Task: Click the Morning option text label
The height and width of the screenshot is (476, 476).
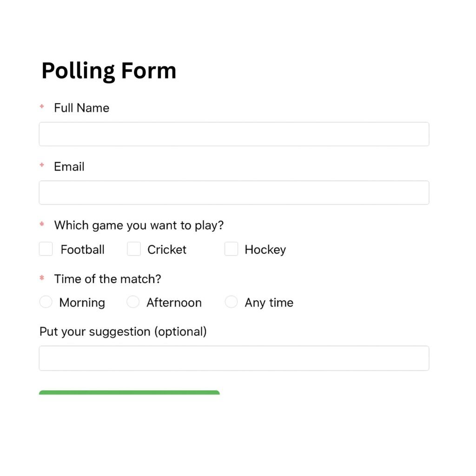Action: (82, 302)
